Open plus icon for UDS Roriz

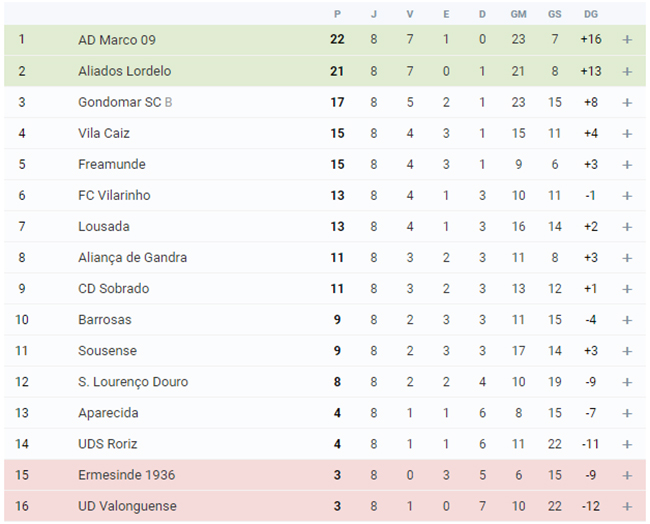click(x=627, y=444)
